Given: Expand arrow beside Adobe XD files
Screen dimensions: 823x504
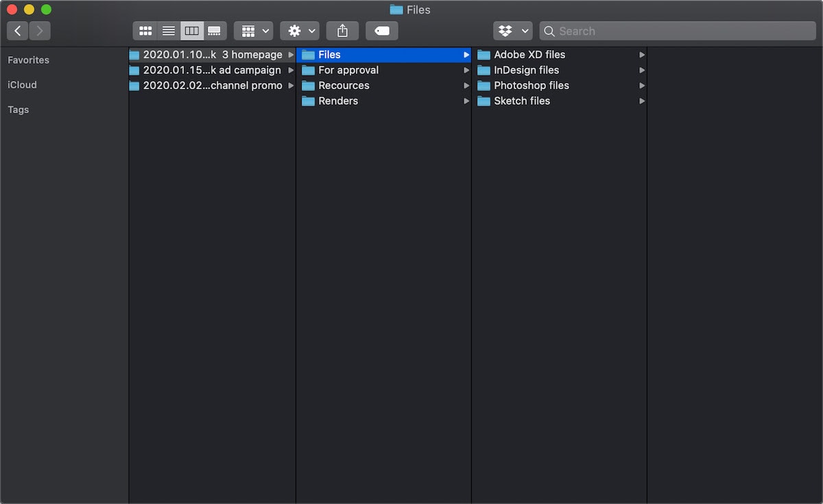Looking at the screenshot, I should [x=642, y=55].
